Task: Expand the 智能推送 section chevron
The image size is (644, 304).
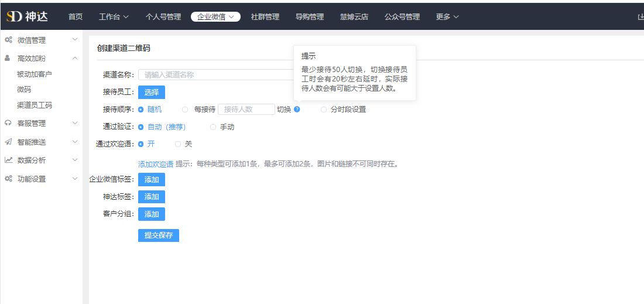Action: [75, 142]
